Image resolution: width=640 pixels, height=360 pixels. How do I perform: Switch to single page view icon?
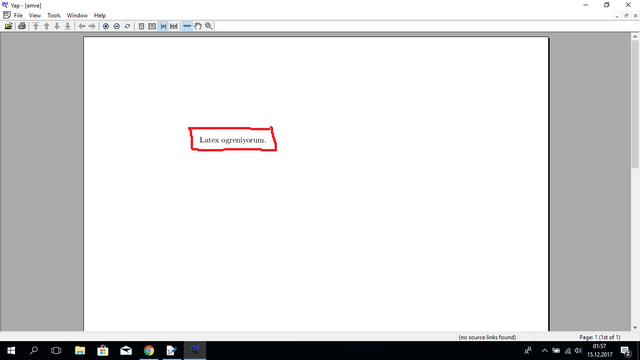tap(141, 26)
